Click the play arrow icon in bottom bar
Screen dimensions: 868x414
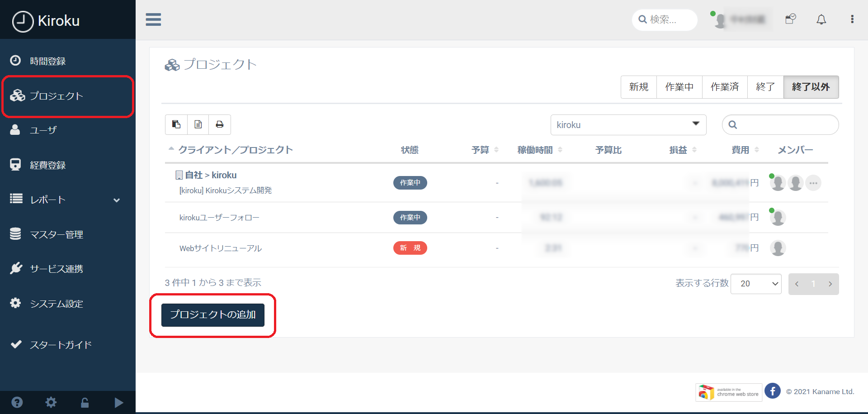(x=119, y=402)
